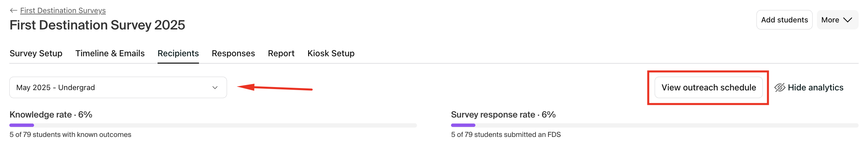Click the Knowledge rate progress bar
Image resolution: width=868 pixels, height=150 pixels.
[213, 125]
